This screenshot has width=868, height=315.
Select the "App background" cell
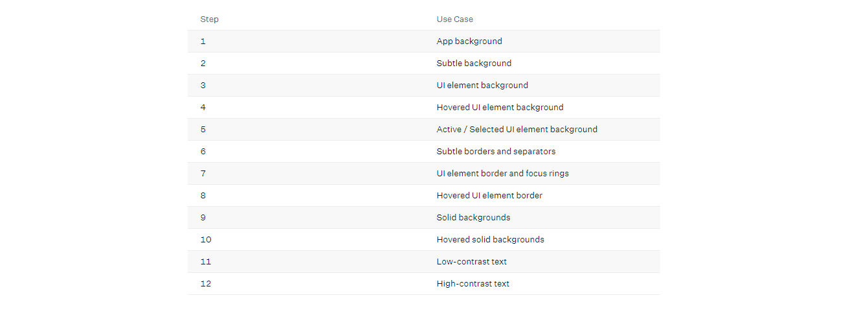469,41
